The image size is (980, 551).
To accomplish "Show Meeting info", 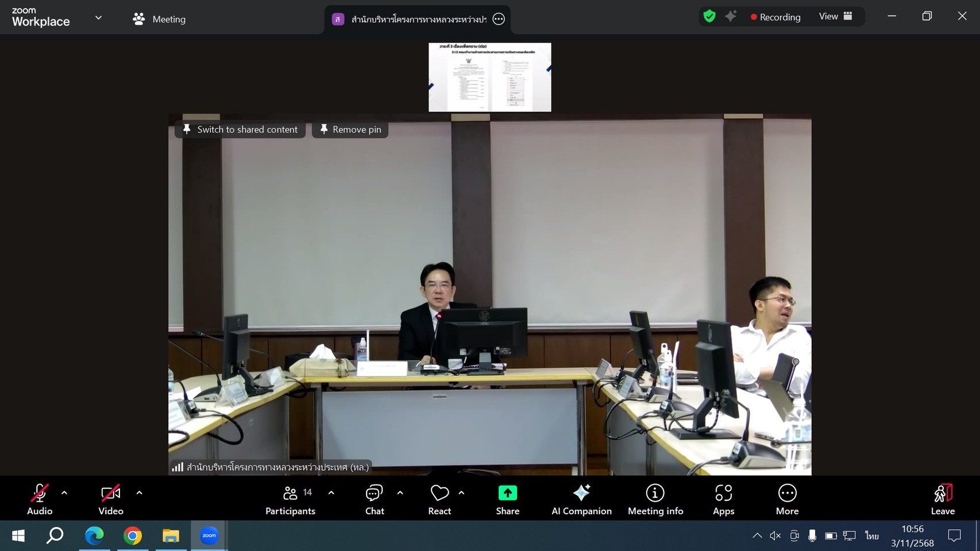I will (x=655, y=499).
